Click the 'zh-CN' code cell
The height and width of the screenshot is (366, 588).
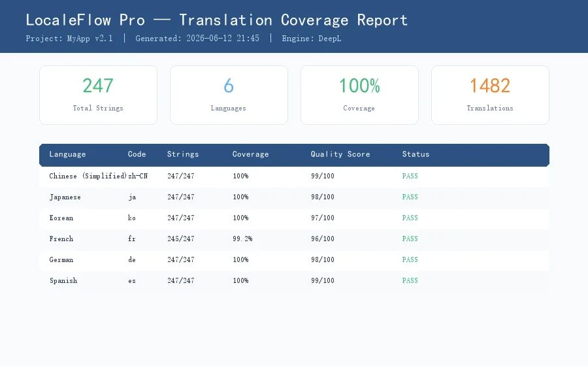(x=138, y=176)
